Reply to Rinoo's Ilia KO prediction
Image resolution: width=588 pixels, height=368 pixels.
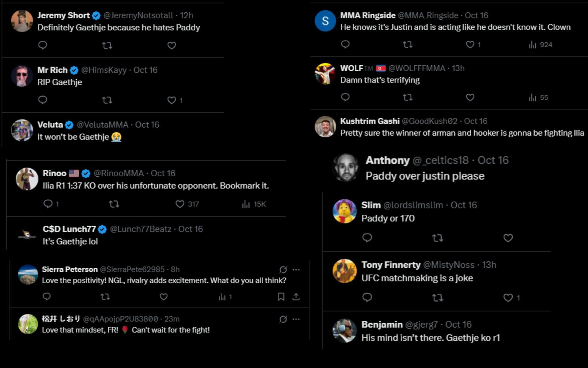point(48,204)
